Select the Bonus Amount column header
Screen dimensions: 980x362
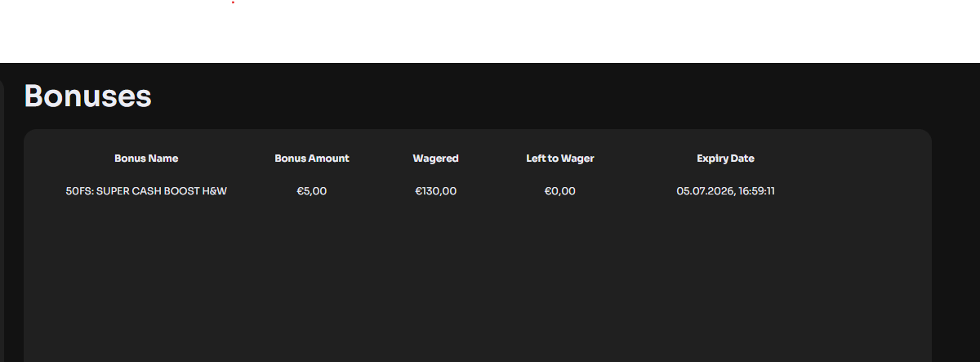[x=312, y=159]
